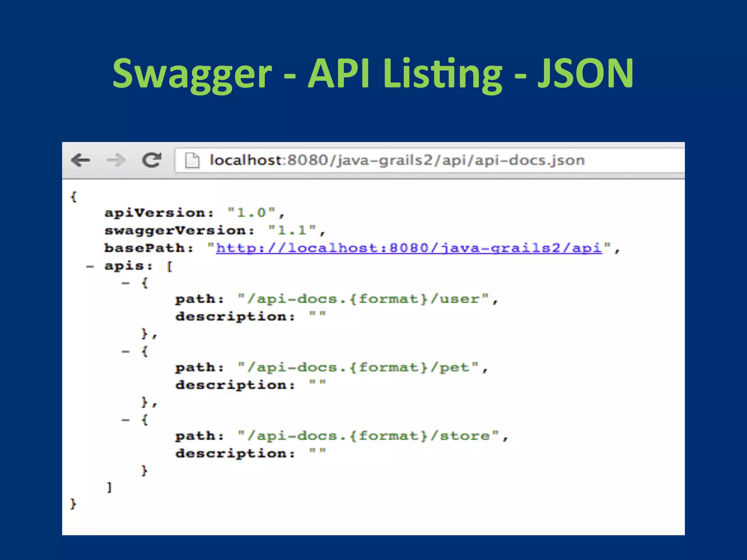Click the description key under the store path
The image size is (747, 560).
[x=235, y=454]
